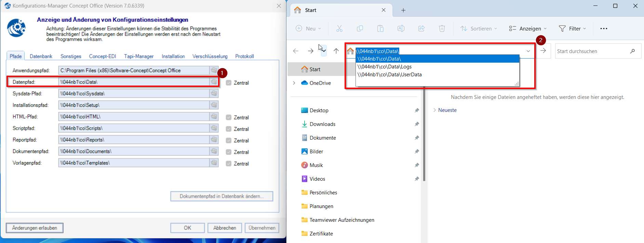Screen dimensions: 644x243
Task: Open the Anzeigen view dropdown
Action: click(528, 28)
